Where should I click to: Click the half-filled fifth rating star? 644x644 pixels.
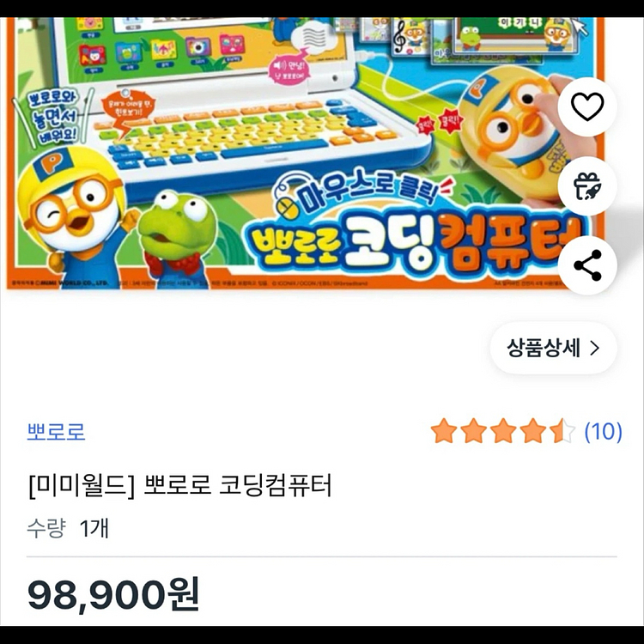pos(562,431)
